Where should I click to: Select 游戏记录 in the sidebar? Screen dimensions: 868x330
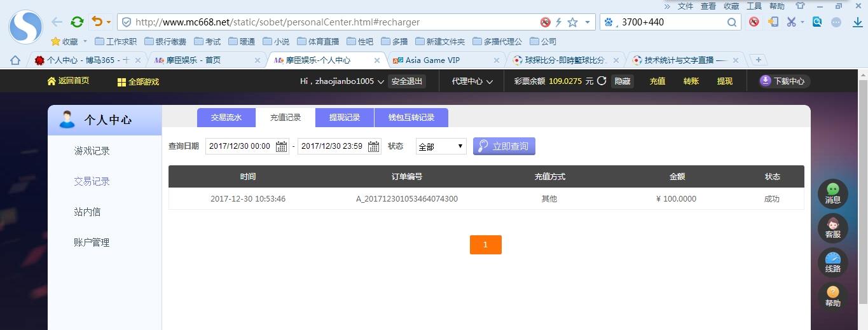92,151
